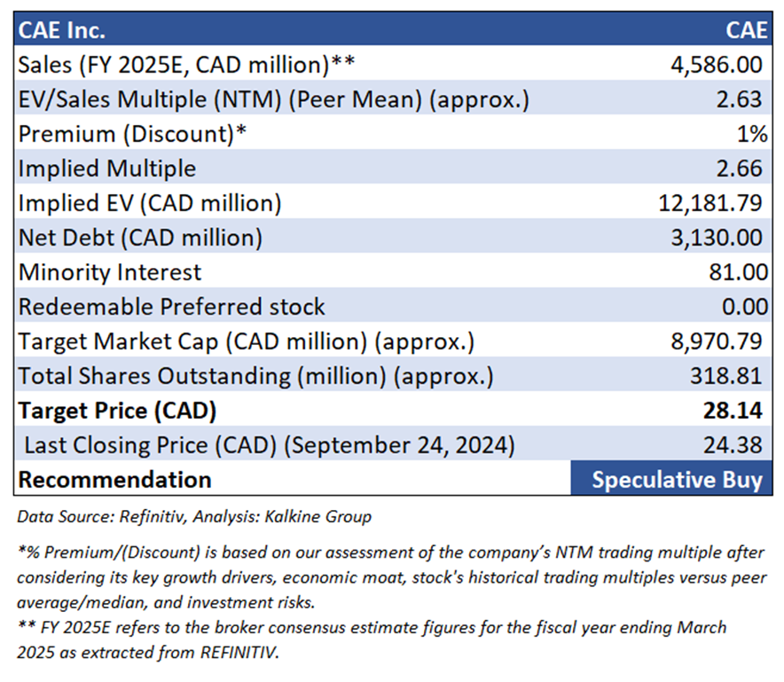Click the sales value 4,586.00

click(716, 65)
